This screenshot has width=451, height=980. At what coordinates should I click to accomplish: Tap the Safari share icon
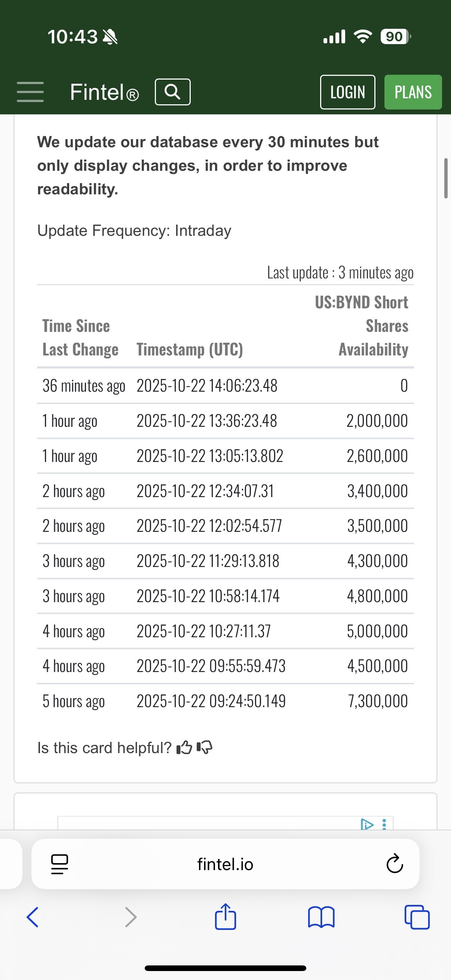coord(225,916)
